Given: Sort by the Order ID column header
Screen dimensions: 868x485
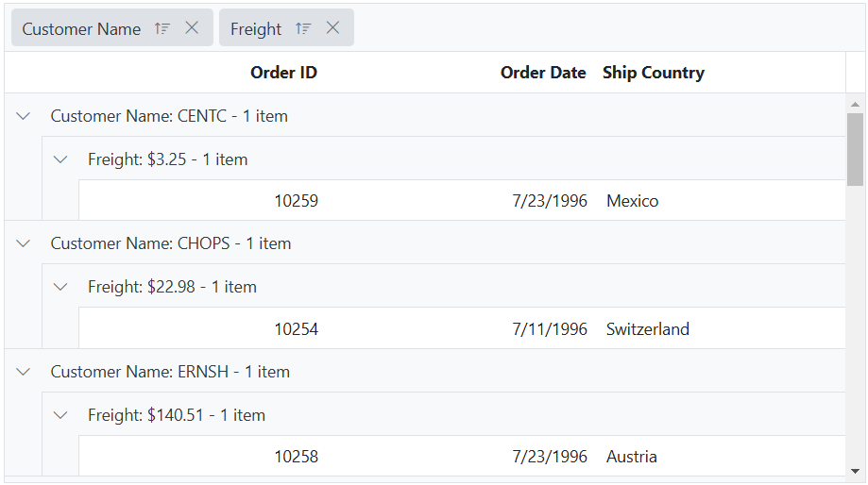Looking at the screenshot, I should point(283,73).
